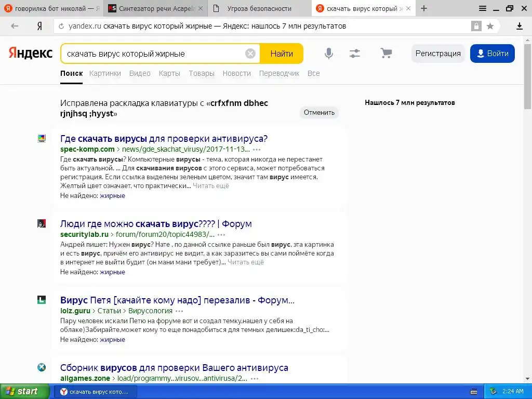Screen dimensions: 532x399
Task: Open result Люди где можно скачать вирус???? | Форум
Action: (156, 224)
